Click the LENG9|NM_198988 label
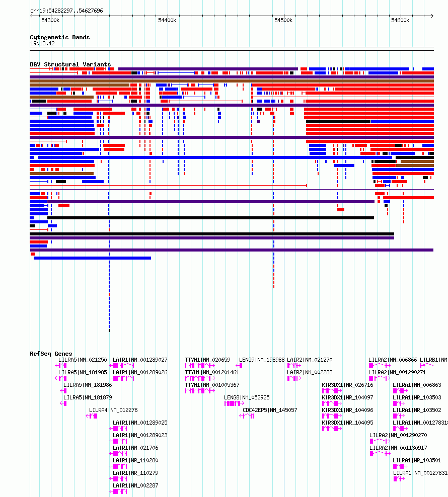This screenshot has width=448, height=497. coord(262,360)
